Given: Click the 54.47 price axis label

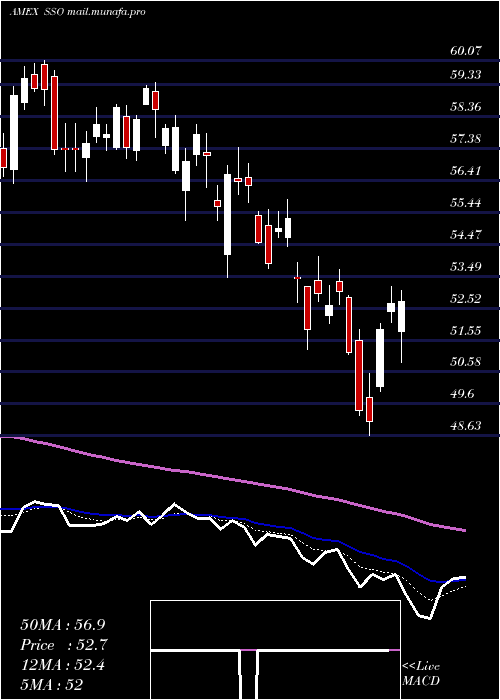Looking at the screenshot, I should tap(466, 234).
